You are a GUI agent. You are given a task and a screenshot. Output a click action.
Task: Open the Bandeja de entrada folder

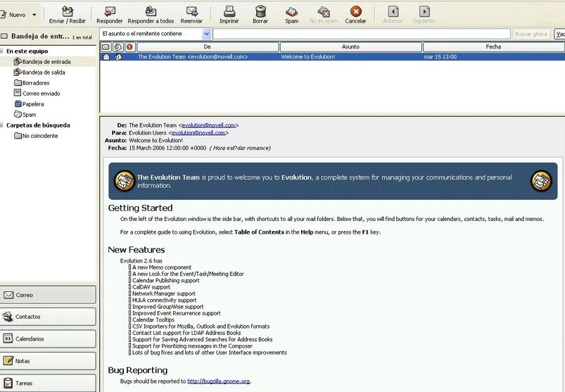tap(46, 62)
